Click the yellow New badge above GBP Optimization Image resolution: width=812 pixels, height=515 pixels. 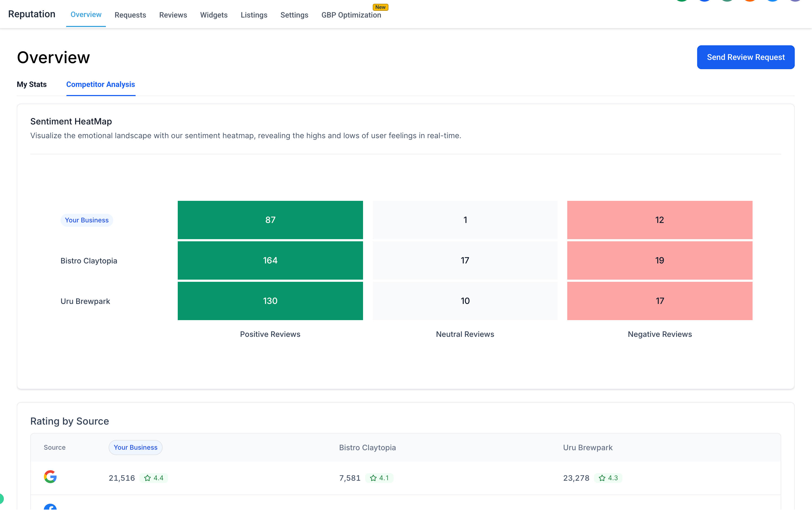coord(380,7)
